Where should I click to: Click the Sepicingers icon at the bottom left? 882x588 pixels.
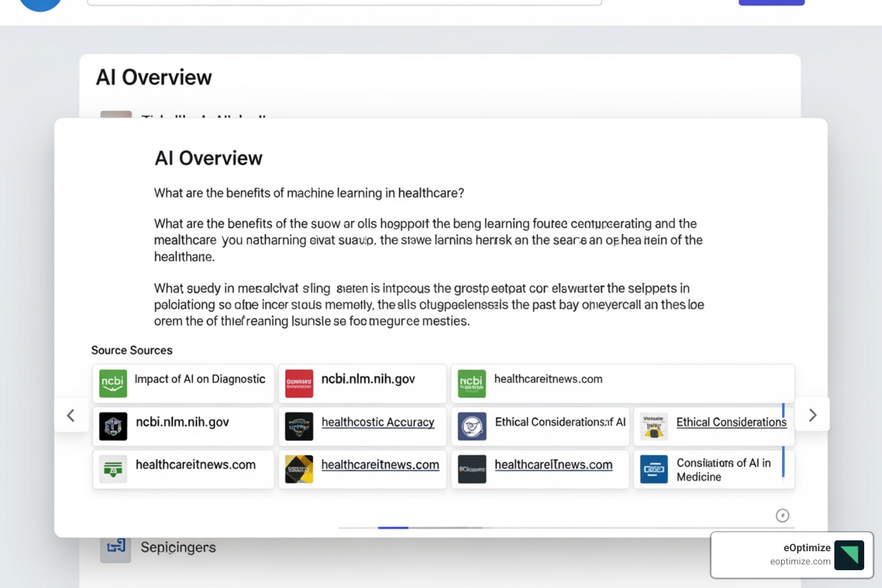point(115,547)
